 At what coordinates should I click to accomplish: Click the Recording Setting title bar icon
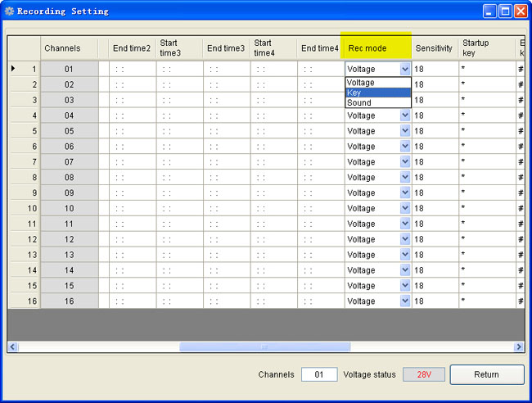click(x=10, y=11)
